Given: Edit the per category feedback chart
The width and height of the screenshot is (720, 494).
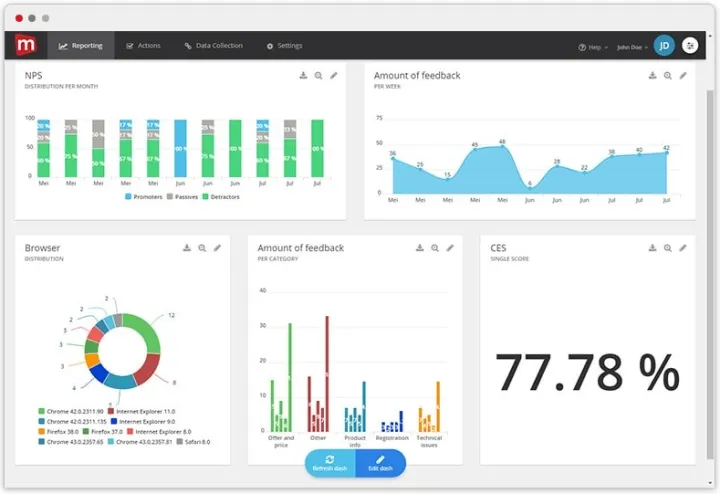Looking at the screenshot, I should coord(450,248).
